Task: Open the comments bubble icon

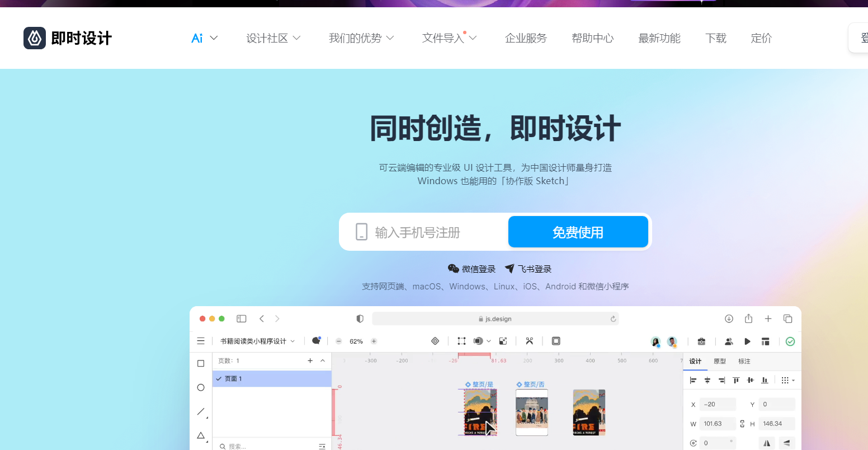Action: coord(316,340)
